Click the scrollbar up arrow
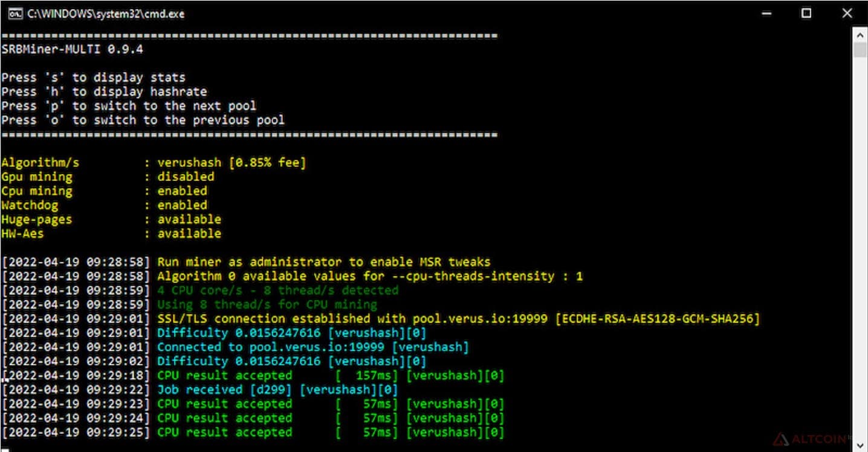This screenshot has width=868, height=452. (860, 34)
